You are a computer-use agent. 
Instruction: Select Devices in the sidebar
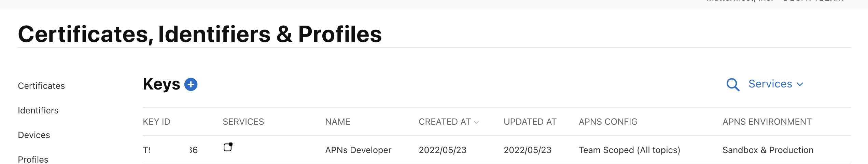pyautogui.click(x=34, y=135)
